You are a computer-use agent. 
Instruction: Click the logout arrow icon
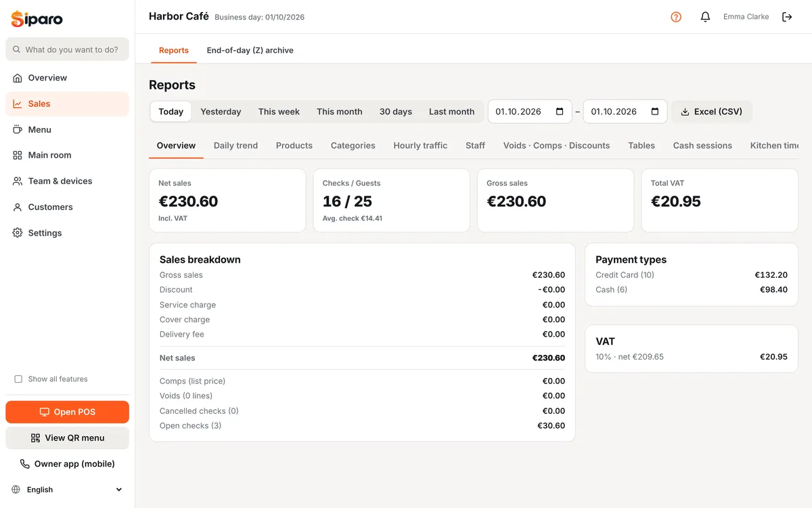pos(787,17)
